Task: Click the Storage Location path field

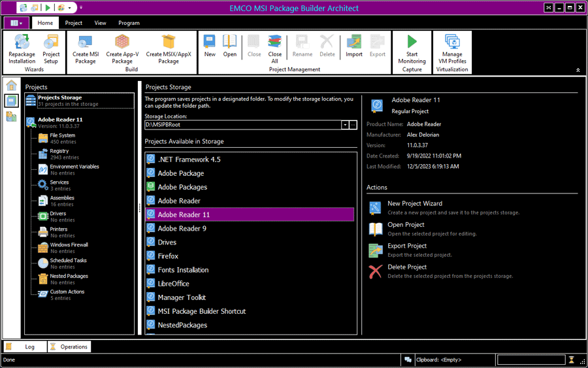Action: (x=243, y=125)
